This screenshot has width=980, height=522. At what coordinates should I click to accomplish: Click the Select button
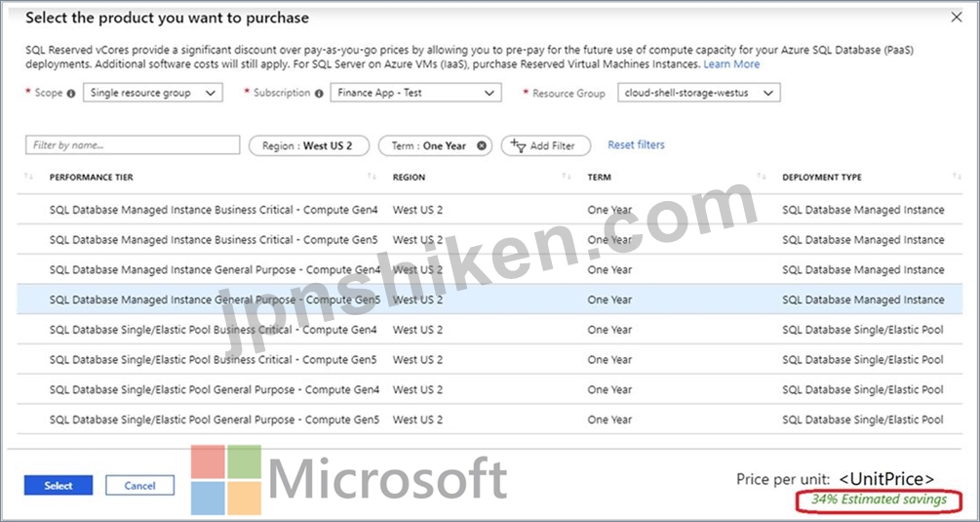(x=59, y=485)
